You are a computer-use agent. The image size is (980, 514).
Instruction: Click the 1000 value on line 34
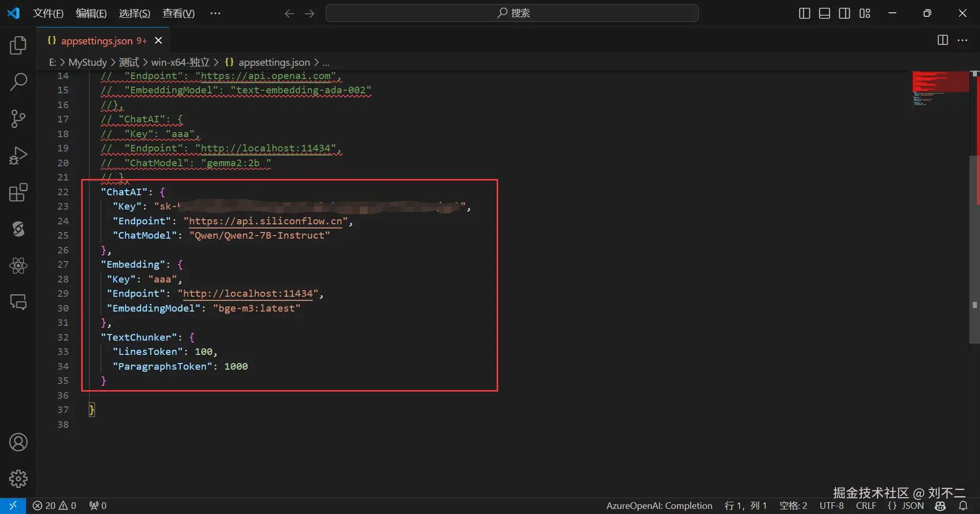pos(236,366)
